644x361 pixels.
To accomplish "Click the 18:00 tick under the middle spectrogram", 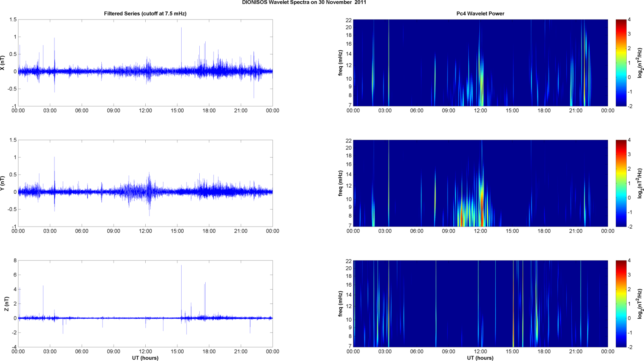I will tap(544, 231).
